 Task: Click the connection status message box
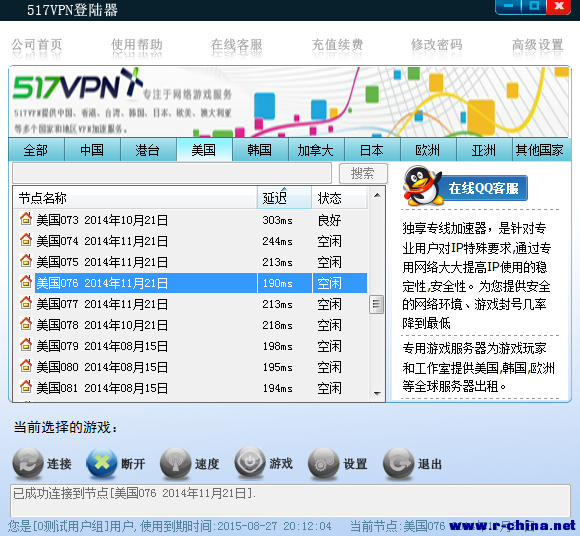[290, 500]
